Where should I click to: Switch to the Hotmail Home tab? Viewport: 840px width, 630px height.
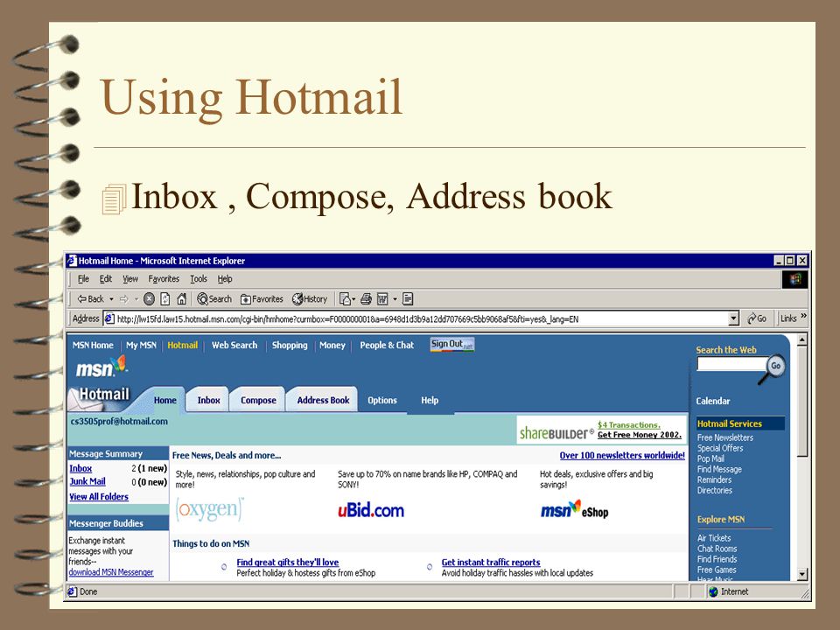pyautogui.click(x=164, y=400)
